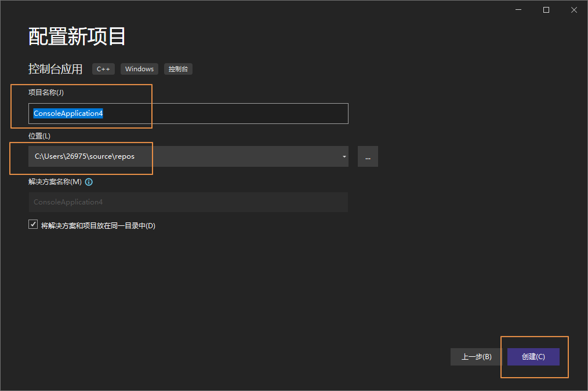
Task: Click the highlighted ConsoleApplication4 text
Action: (x=68, y=114)
